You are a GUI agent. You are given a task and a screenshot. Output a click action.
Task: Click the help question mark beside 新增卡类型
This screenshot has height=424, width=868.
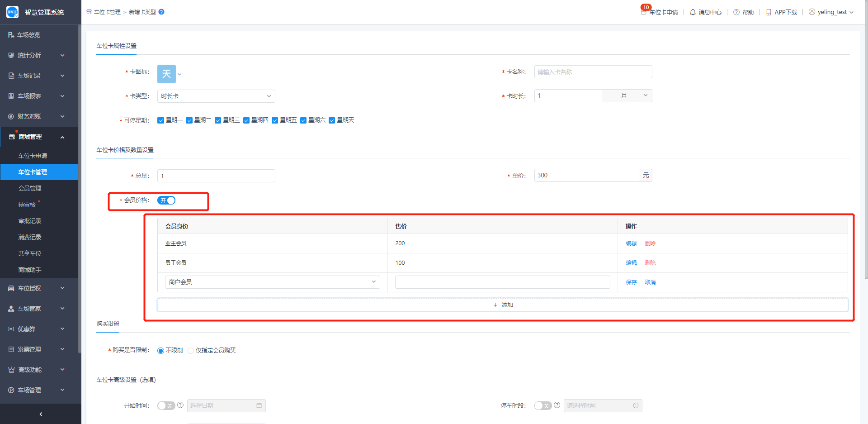pyautogui.click(x=161, y=12)
